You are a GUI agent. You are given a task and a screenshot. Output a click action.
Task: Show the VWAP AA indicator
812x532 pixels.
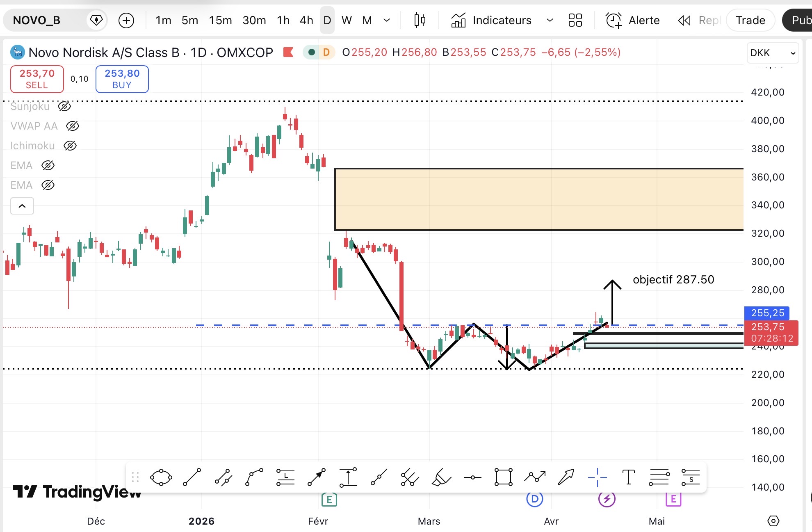tap(73, 126)
